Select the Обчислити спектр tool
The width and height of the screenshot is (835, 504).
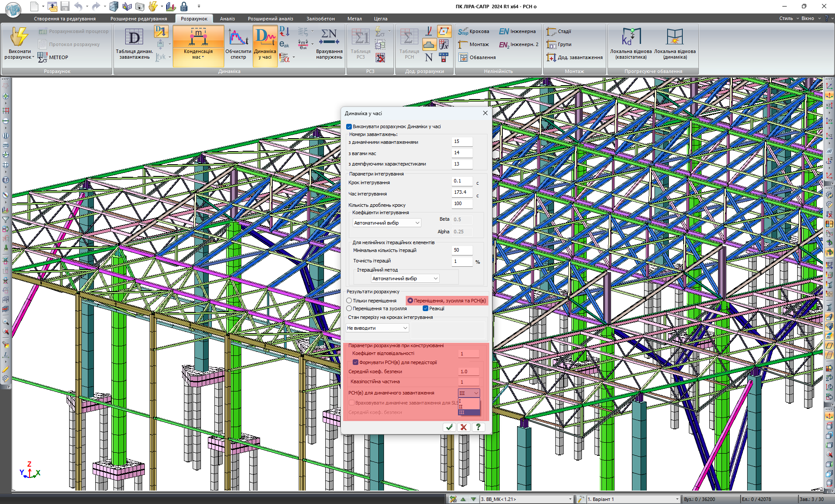point(238,38)
